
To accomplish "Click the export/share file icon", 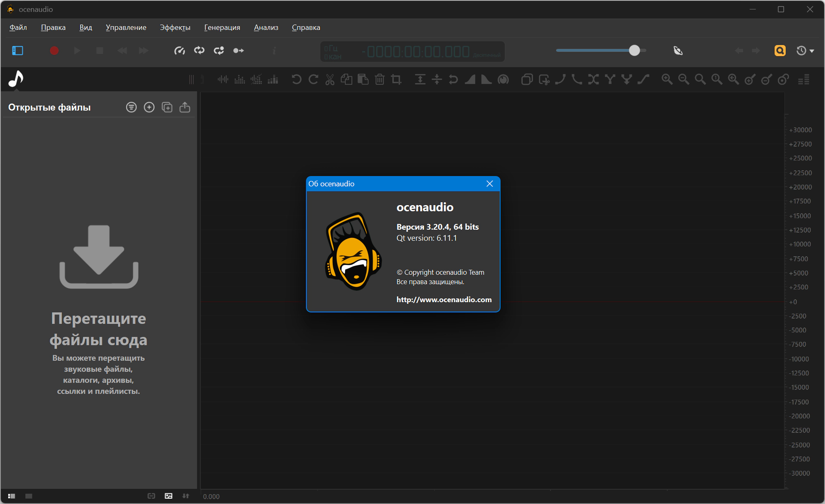I will (185, 107).
